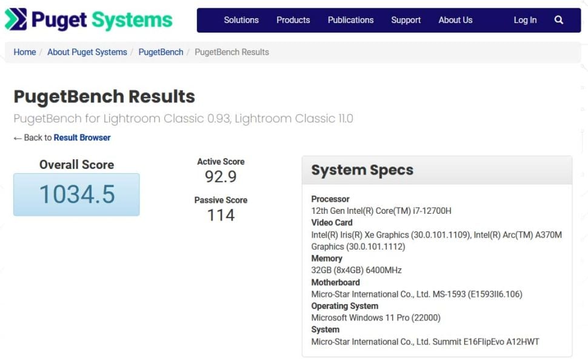The image size is (588, 364).
Task: Open the About Puget Systems breadcrumb
Action: [x=87, y=52]
